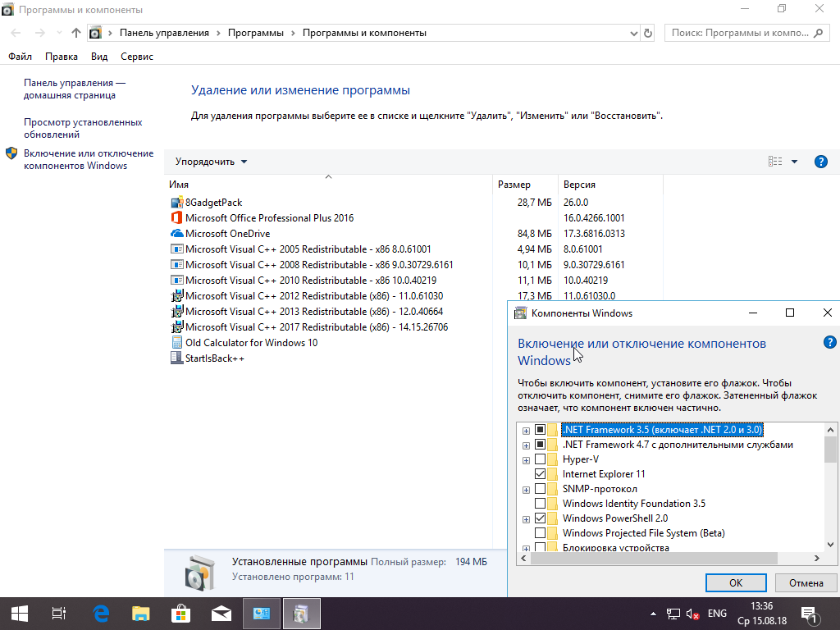Refresh the address bar location
Screen dimensions: 840x630
[648, 33]
